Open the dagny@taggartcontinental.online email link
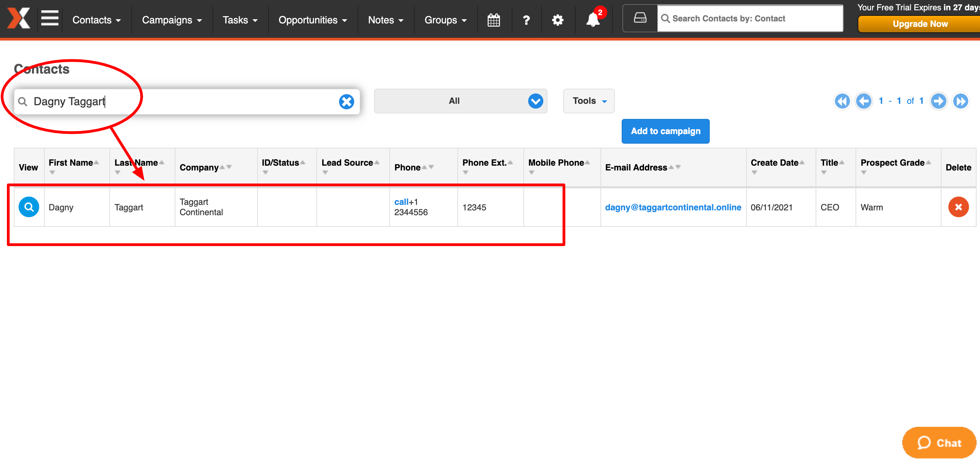 click(x=673, y=207)
